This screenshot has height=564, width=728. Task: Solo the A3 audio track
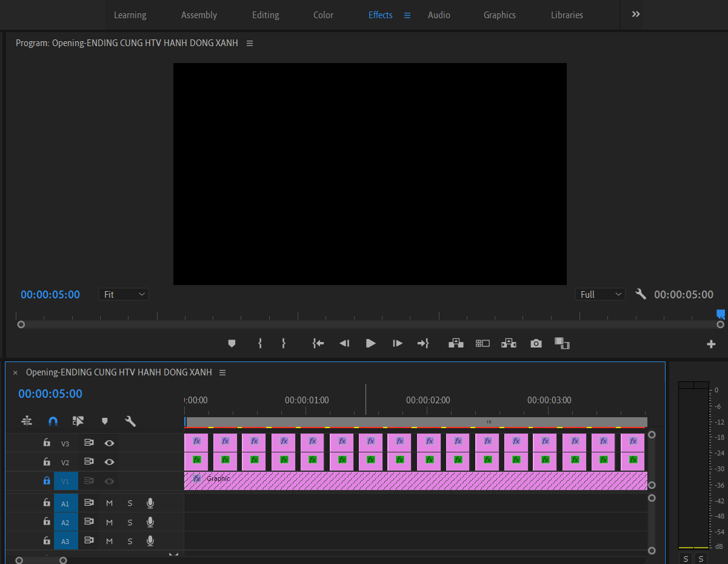(x=130, y=540)
